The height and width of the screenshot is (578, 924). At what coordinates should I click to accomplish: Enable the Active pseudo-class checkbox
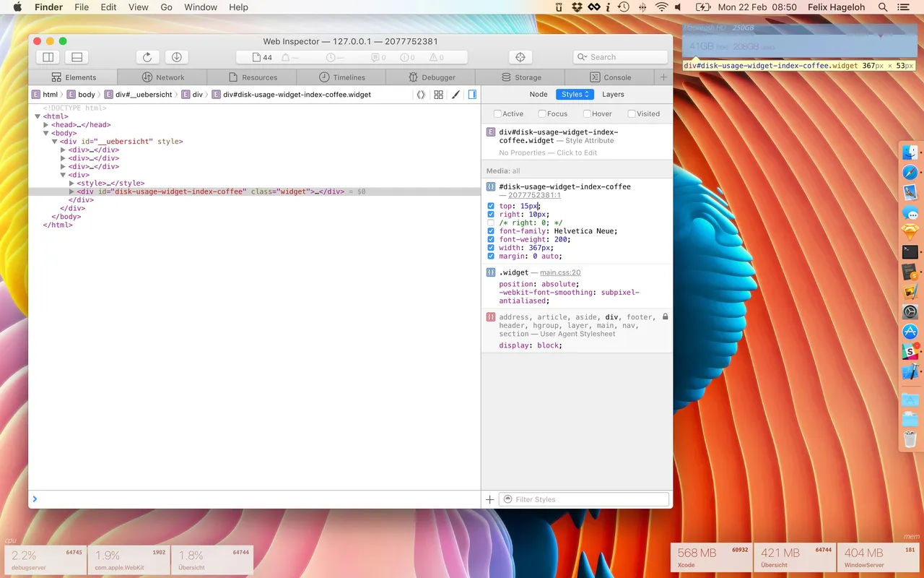(497, 113)
